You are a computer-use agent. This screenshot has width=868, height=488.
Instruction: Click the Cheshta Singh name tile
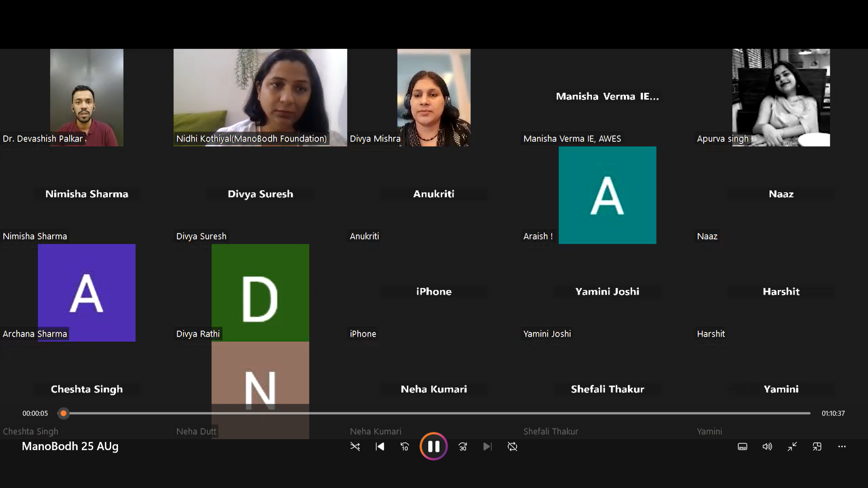pyautogui.click(x=87, y=389)
